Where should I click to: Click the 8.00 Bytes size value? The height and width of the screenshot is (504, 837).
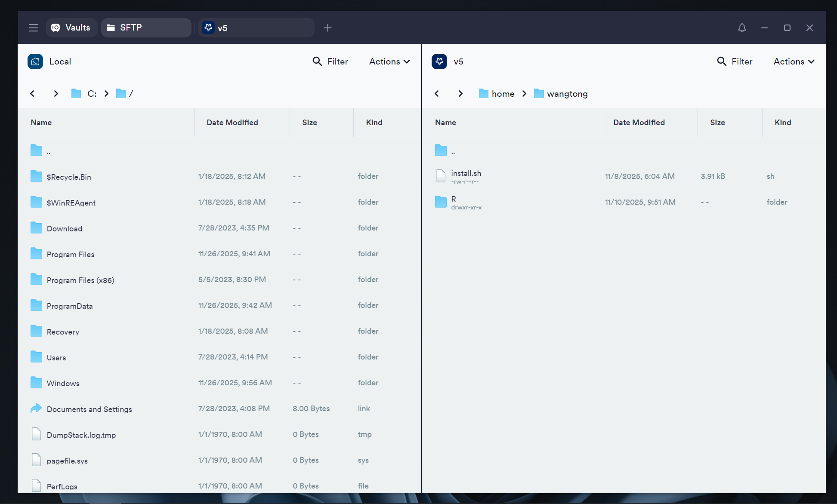[311, 409]
